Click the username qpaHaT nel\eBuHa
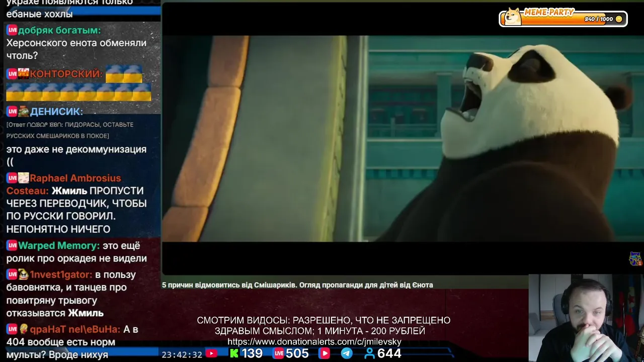Image resolution: width=644 pixels, height=362 pixels. click(x=74, y=329)
